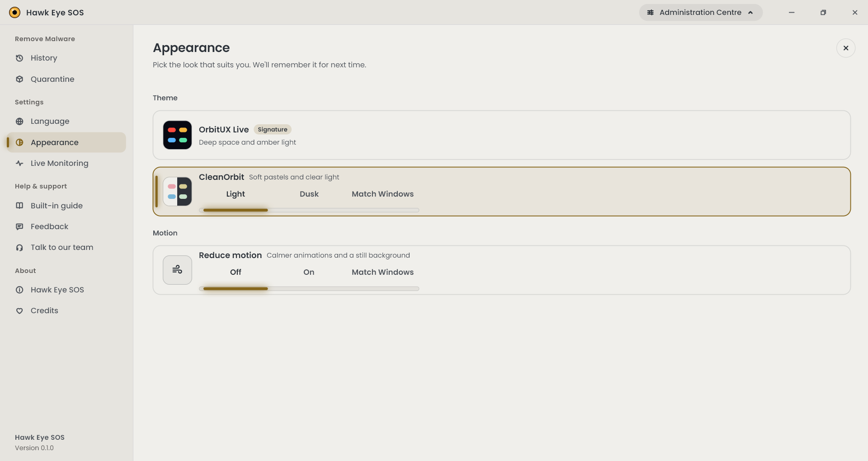Click the Live Monitoring pulse icon
Screen dimensions: 868x461
[x=19, y=163]
